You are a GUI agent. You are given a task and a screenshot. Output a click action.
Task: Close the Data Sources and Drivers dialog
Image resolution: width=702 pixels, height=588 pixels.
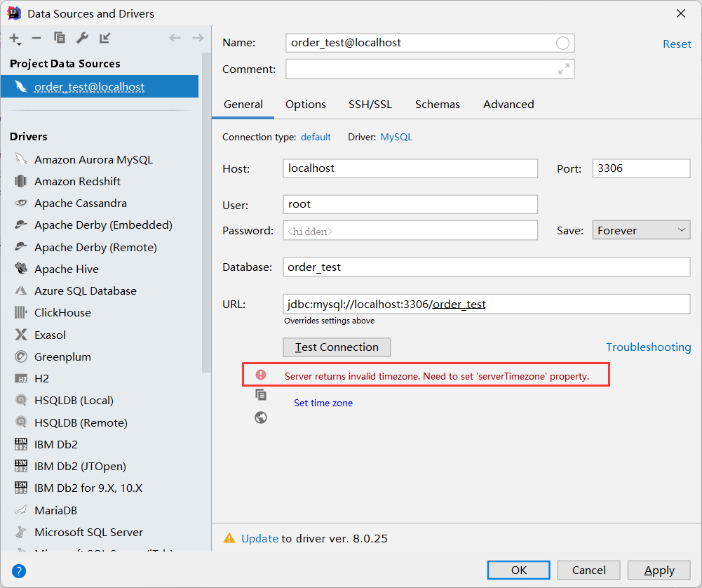(x=681, y=13)
